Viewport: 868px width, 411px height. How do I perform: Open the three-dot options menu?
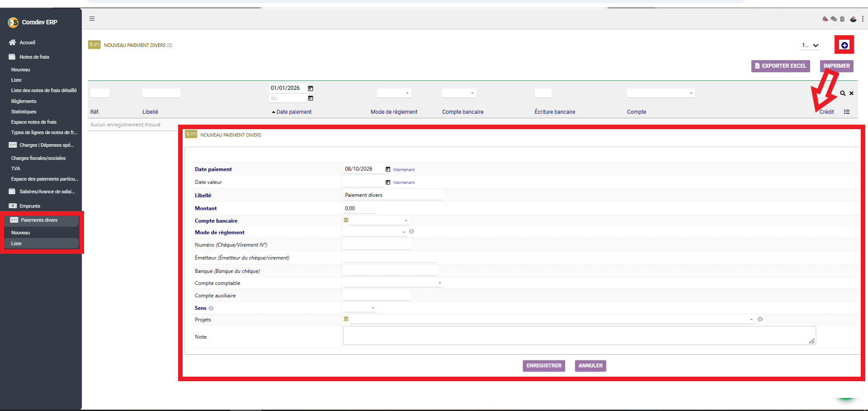point(863,19)
